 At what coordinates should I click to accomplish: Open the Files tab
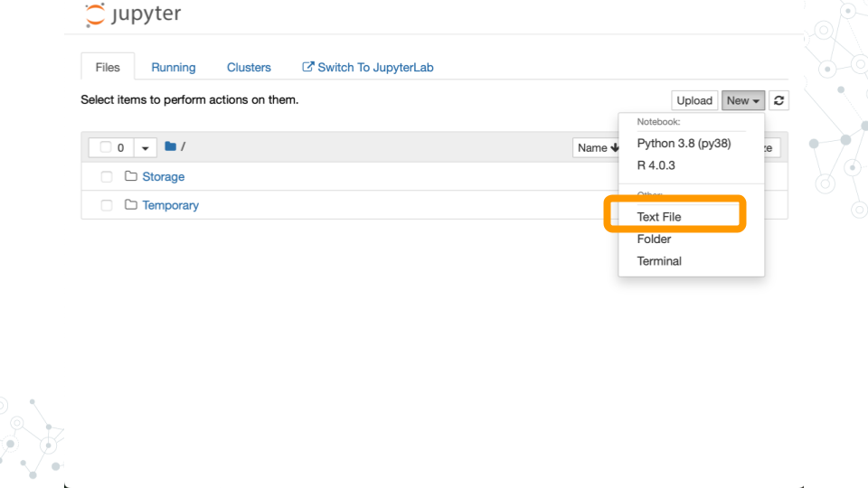click(x=108, y=67)
